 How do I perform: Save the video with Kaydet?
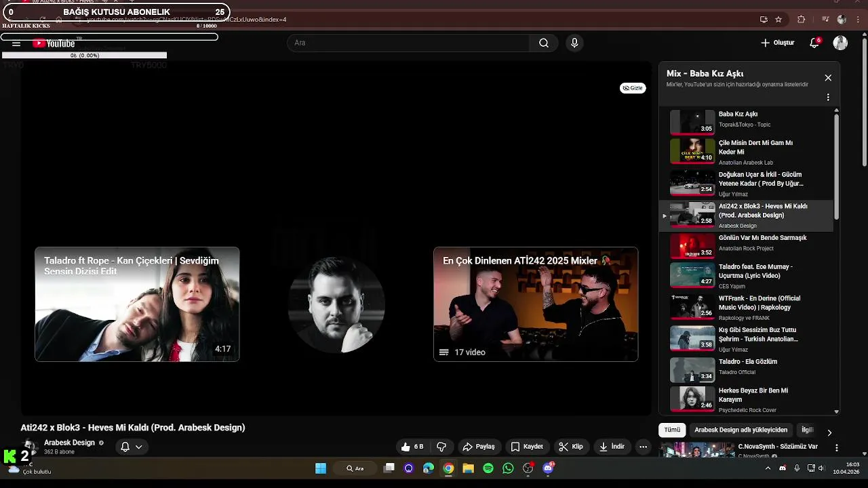[527, 447]
